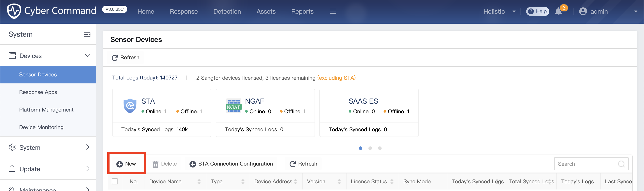Viewport: 644px width, 191px height.
Task: Click the STA shield icon on the card
Action: 130,106
